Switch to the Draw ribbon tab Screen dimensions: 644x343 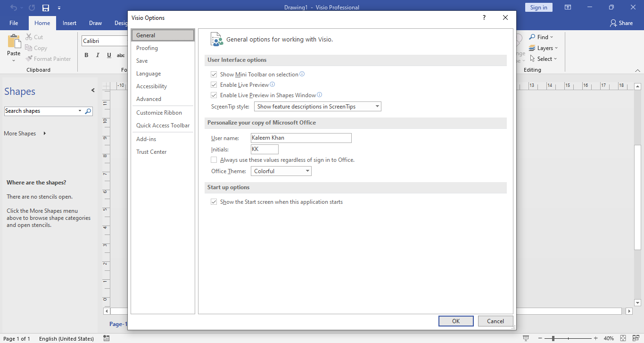click(x=95, y=23)
